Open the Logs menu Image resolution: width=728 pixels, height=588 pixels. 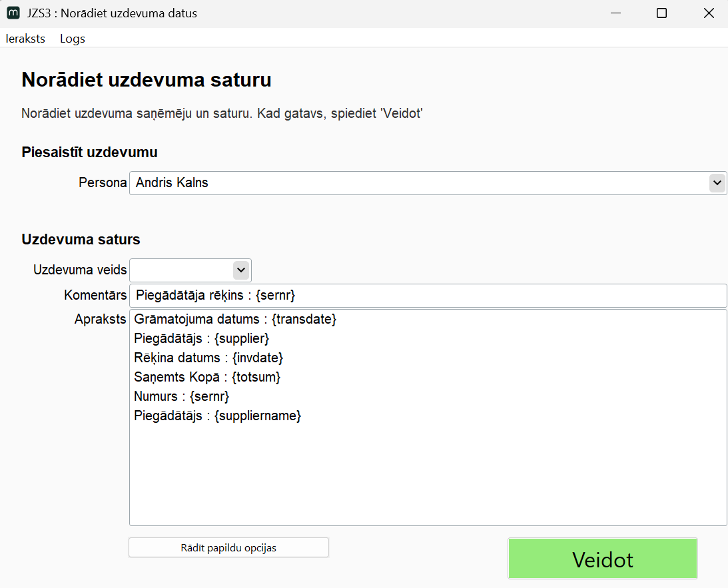(x=73, y=39)
